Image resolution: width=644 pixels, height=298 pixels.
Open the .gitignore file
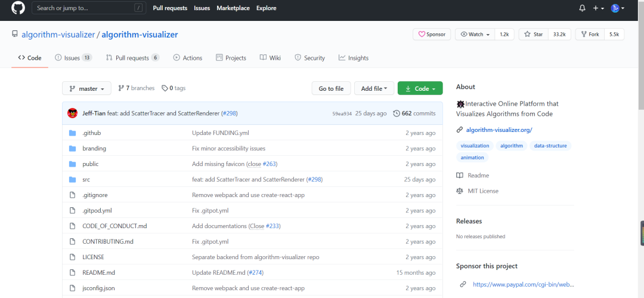coord(95,195)
